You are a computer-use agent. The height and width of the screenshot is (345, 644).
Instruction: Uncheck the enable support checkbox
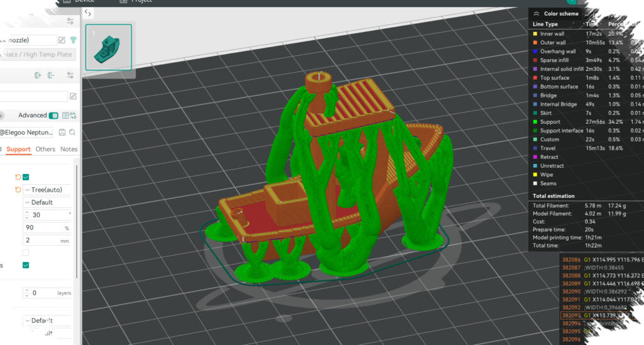coord(26,177)
